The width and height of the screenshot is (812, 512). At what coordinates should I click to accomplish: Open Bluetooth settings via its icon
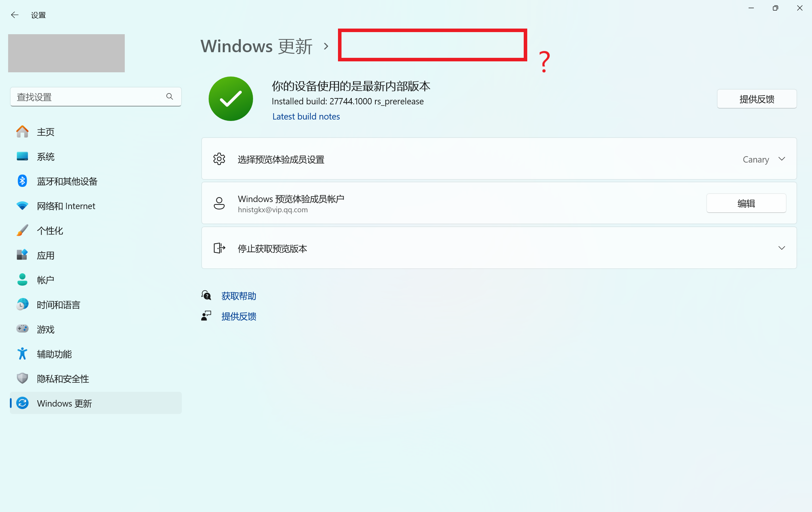point(22,181)
